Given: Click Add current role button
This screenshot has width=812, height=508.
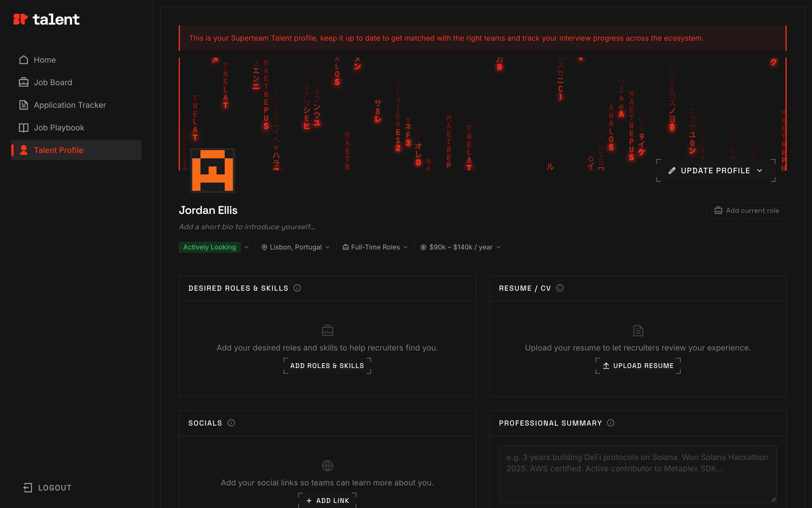Looking at the screenshot, I should point(747,211).
